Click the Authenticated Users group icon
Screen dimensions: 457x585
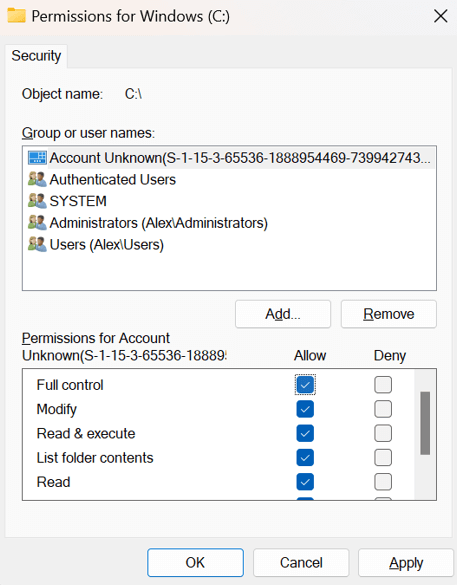click(x=37, y=179)
